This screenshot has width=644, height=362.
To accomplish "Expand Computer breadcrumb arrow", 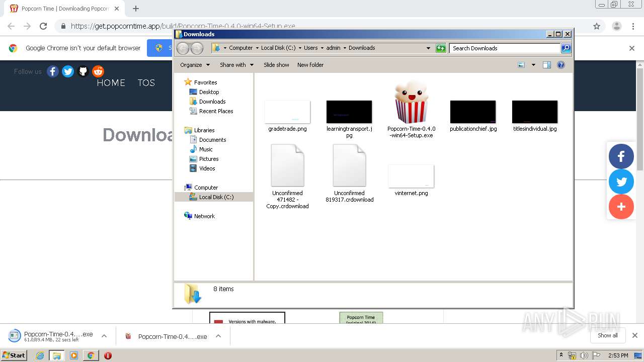I will 257,48.
